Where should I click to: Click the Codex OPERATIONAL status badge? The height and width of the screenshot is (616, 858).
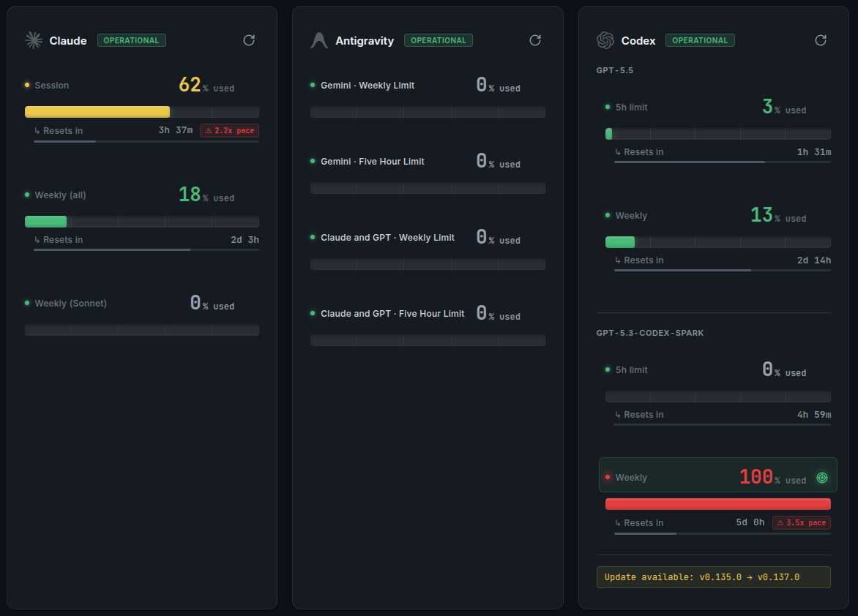pos(700,40)
